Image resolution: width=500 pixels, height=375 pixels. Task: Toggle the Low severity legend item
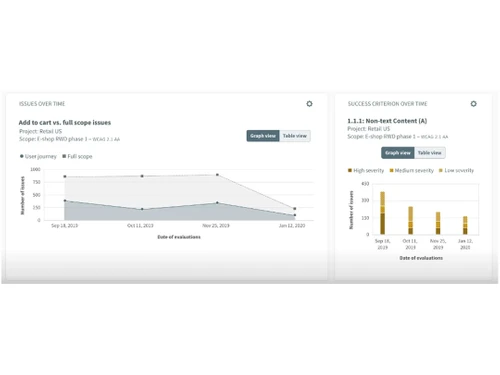click(x=456, y=170)
